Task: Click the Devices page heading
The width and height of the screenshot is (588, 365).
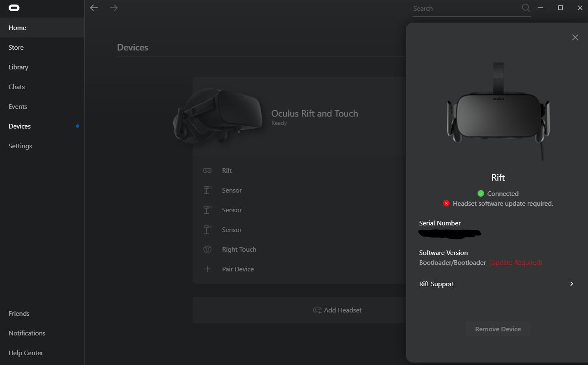Action: [x=133, y=47]
